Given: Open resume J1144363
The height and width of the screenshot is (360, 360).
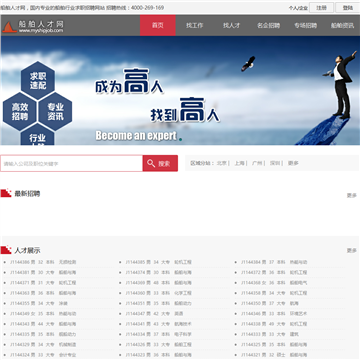Looking at the screenshot, I should pyautogui.click(x=43, y=293).
